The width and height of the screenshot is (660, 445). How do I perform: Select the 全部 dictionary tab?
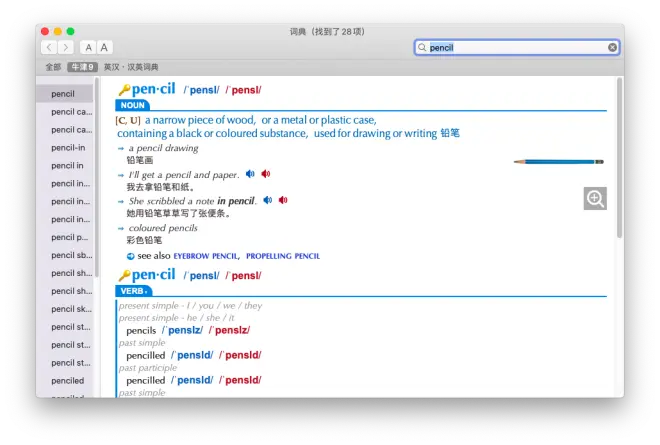click(x=53, y=67)
